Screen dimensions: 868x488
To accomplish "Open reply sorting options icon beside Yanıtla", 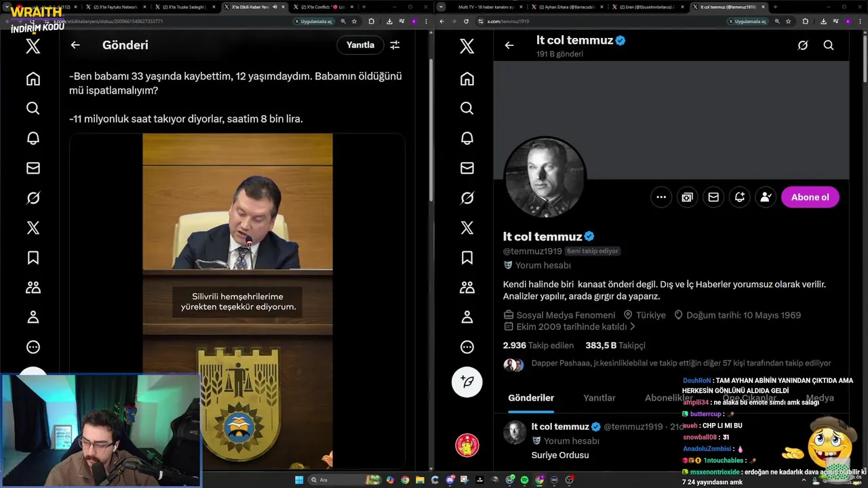I will point(395,45).
